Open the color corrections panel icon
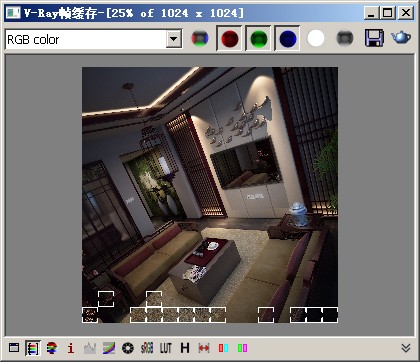 pyautogui.click(x=33, y=348)
